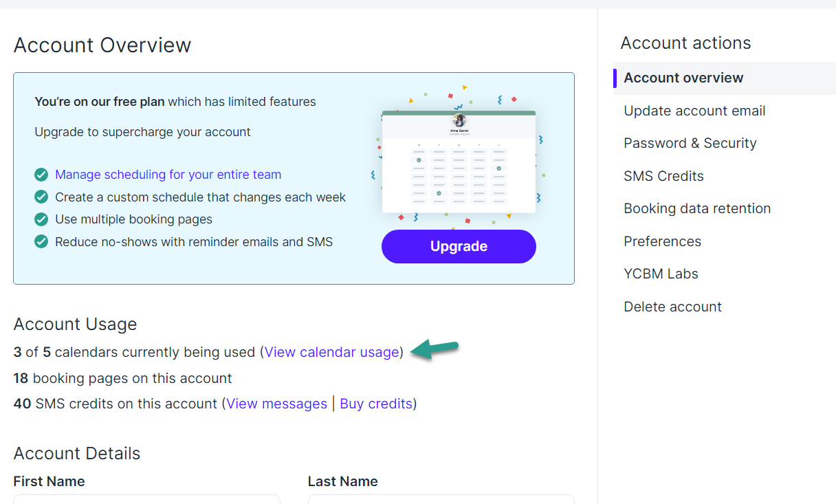The height and width of the screenshot is (504, 836).
Task: Open the SMS Credits section
Action: (x=663, y=176)
